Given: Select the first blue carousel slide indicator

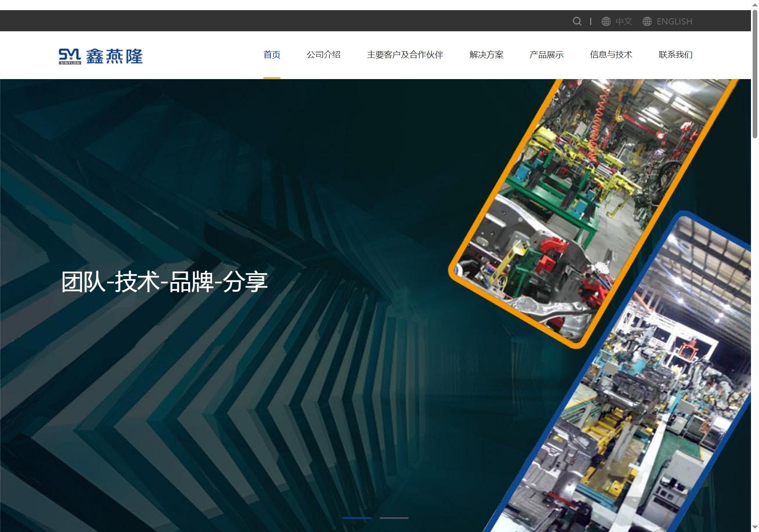Looking at the screenshot, I should coord(357,518).
